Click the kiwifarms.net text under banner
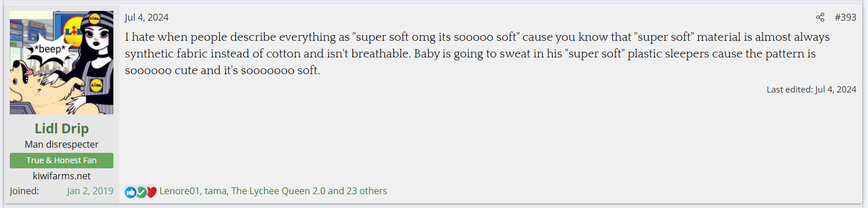The width and height of the screenshot is (868, 208). click(x=62, y=176)
